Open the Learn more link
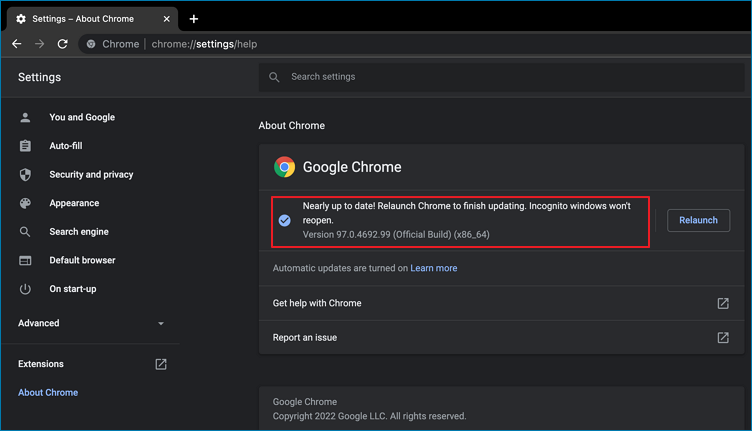 pyautogui.click(x=433, y=268)
